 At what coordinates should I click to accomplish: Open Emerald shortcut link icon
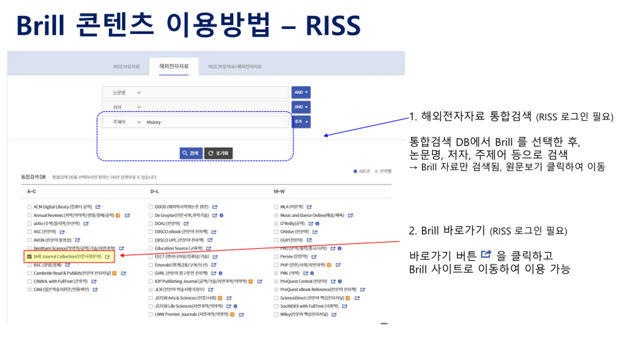[214, 265]
